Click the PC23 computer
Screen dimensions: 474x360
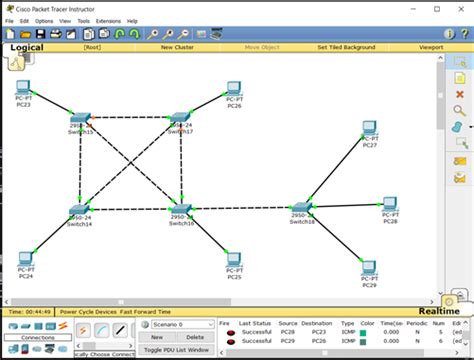click(x=23, y=88)
